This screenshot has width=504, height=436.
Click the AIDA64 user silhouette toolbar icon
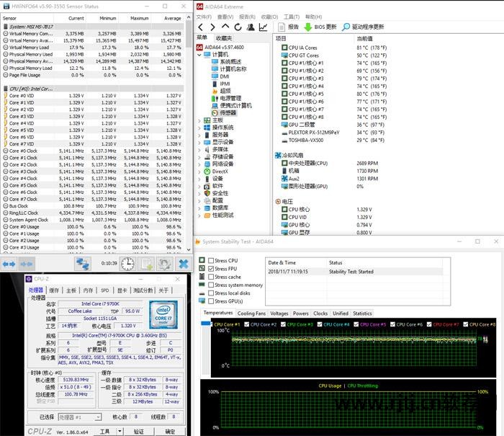click(251, 27)
